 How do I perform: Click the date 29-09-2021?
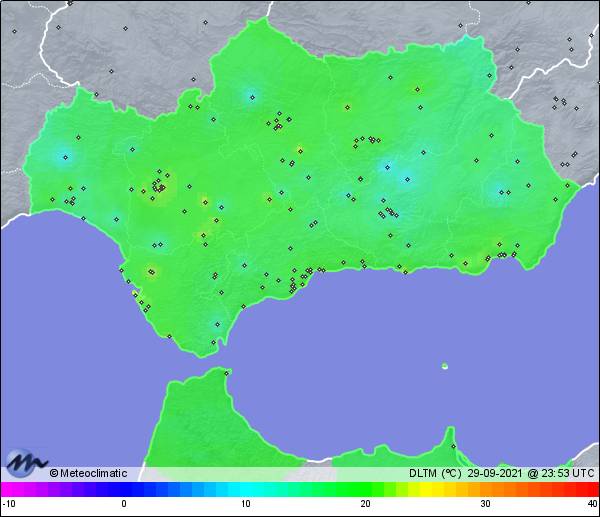pos(494,473)
